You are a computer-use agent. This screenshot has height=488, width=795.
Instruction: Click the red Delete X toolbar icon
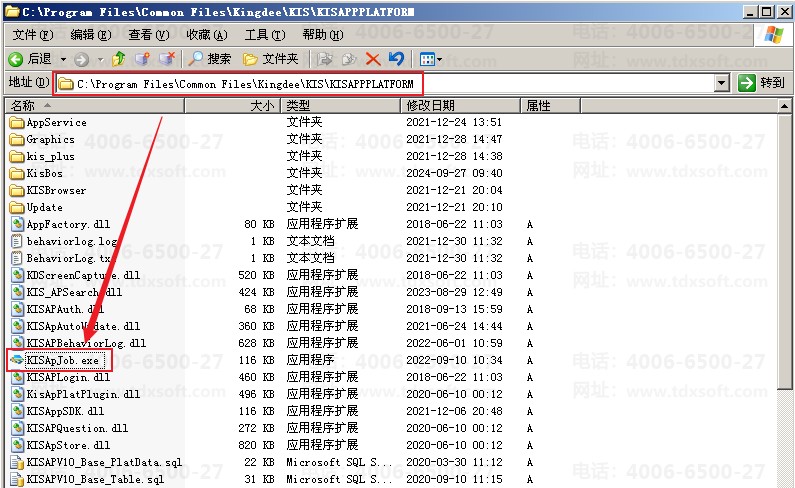coord(373,59)
